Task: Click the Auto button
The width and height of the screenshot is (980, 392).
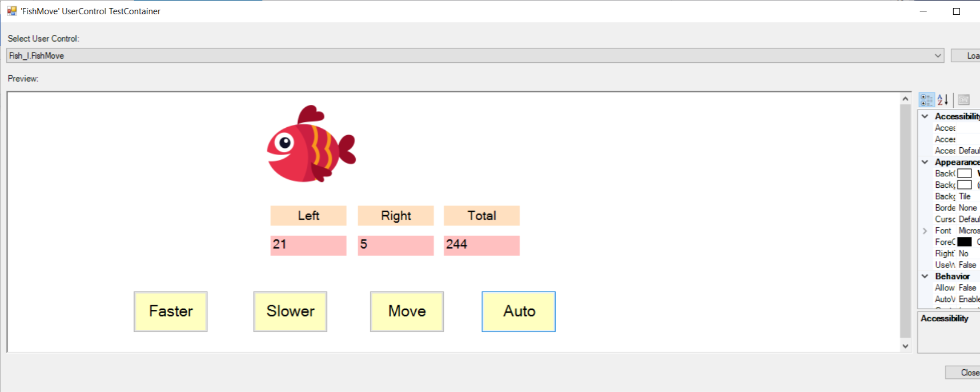Action: coord(519,312)
